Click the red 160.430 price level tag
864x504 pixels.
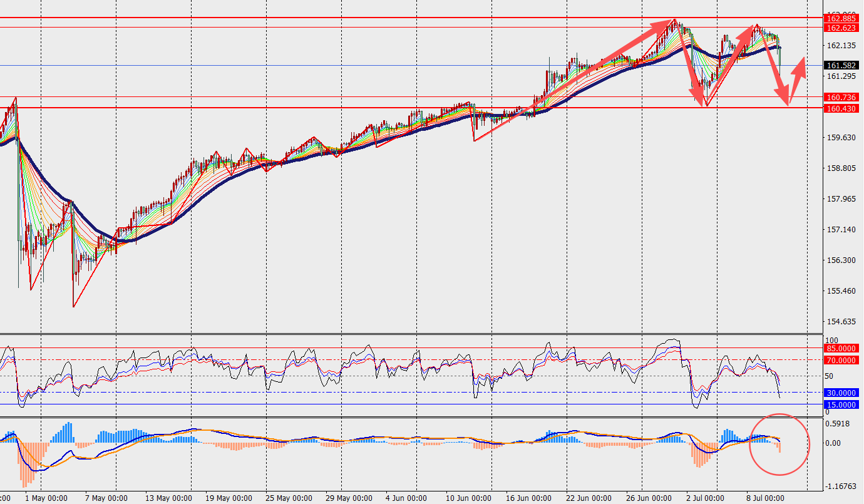[841, 108]
